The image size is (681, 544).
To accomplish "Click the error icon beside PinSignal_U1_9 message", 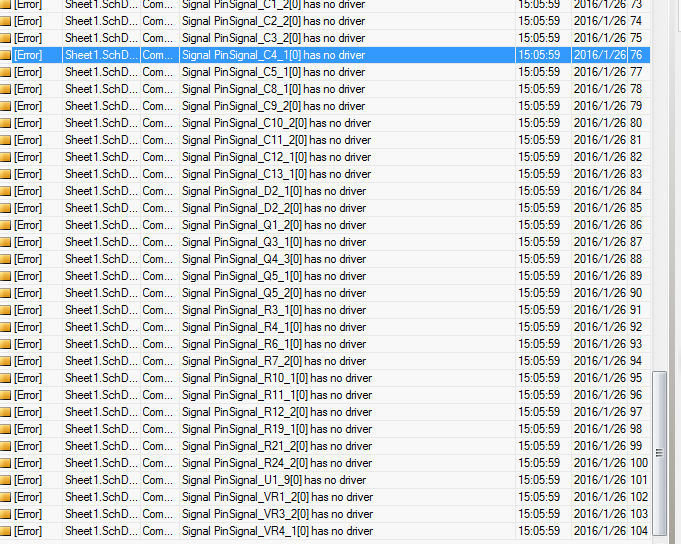I will click(6, 480).
